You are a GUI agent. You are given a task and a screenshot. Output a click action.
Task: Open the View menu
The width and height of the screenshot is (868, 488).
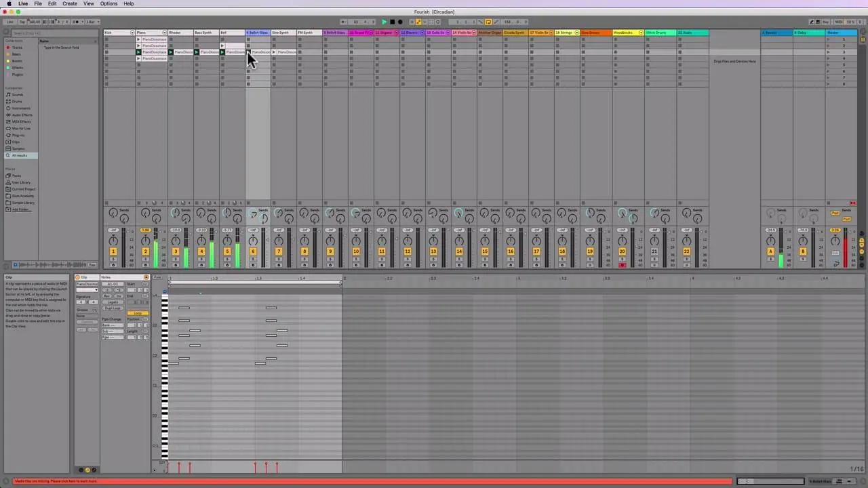click(x=89, y=3)
